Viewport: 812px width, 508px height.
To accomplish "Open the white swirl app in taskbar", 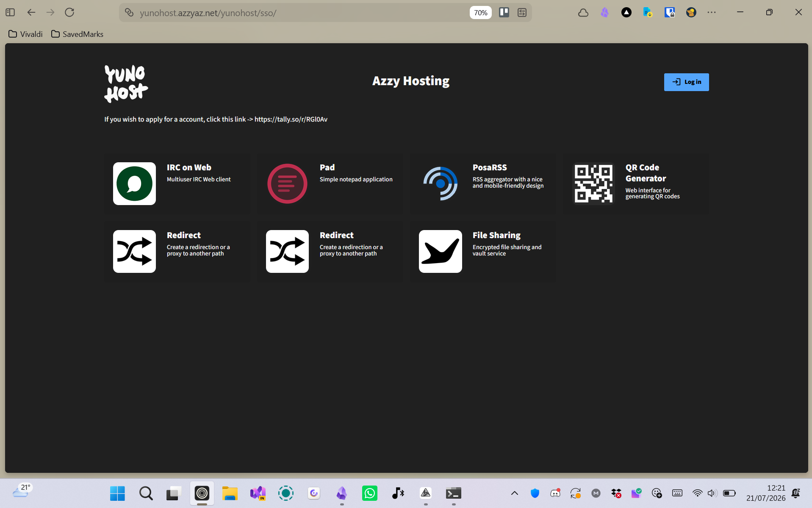I will [314, 493].
